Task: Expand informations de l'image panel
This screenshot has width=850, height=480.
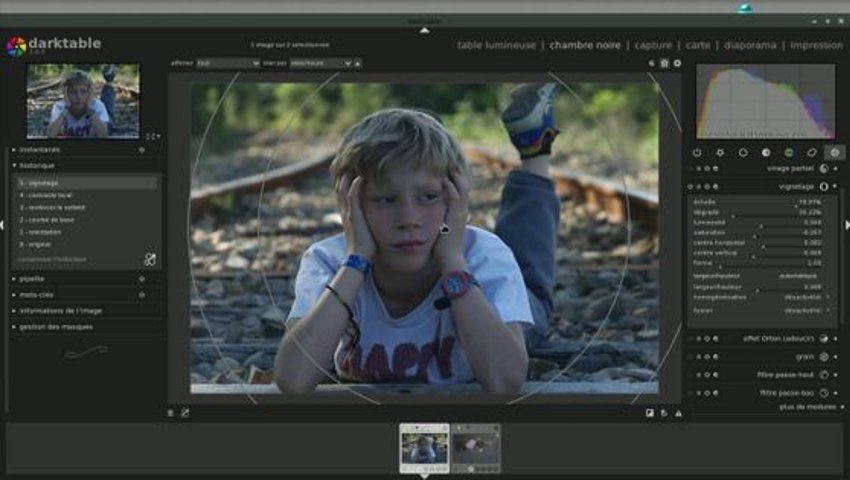Action: click(x=14, y=311)
